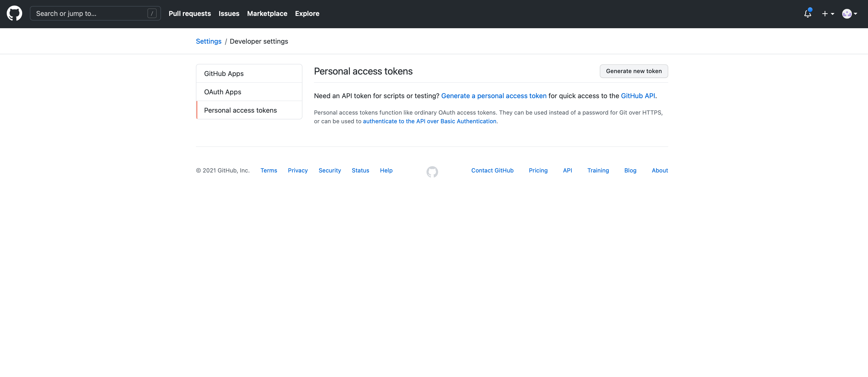868x377 pixels.
Task: Open the GitHub API link
Action: 638,96
